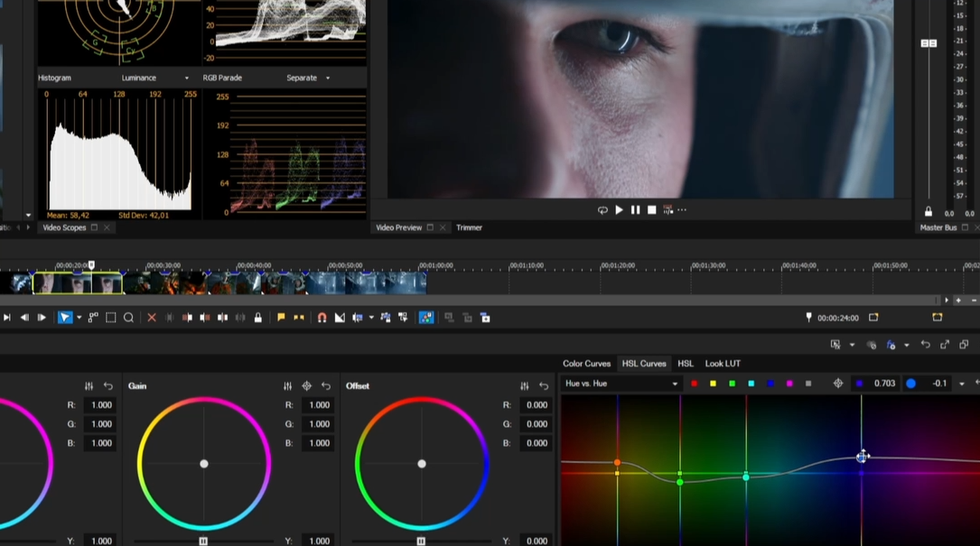
Task: Toggle snapping with the red magnet icon
Action: [322, 318]
